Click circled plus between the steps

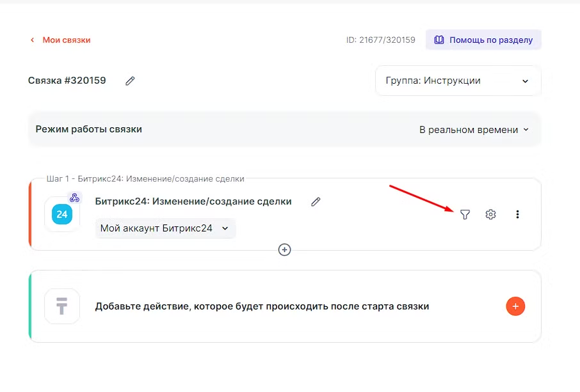tap(285, 249)
